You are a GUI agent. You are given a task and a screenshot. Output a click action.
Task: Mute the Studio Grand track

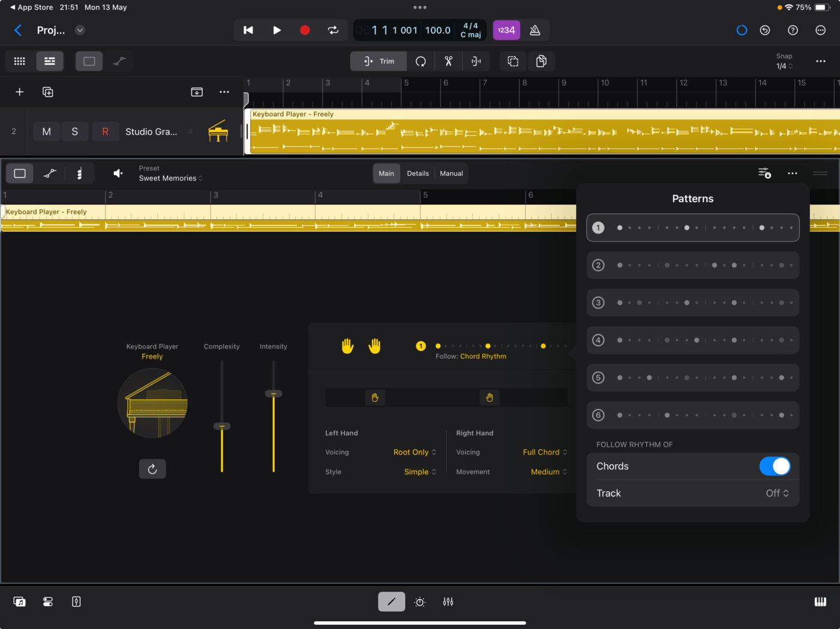point(46,131)
